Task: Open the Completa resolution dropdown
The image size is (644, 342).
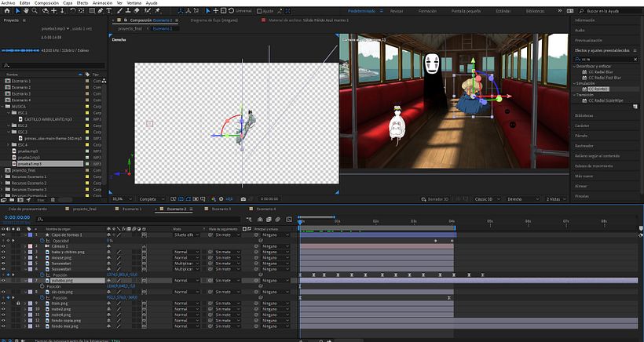Action: point(152,199)
